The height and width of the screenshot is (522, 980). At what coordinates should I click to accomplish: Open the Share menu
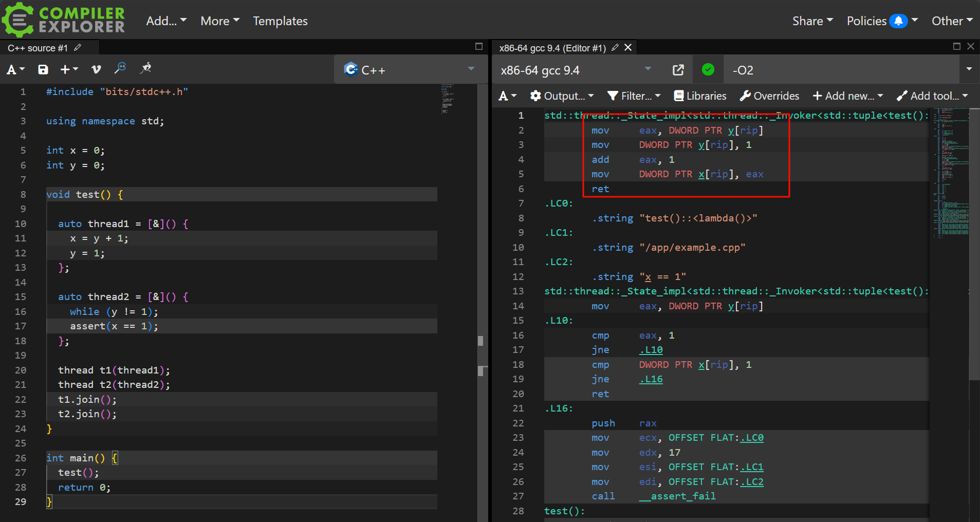(x=812, y=21)
